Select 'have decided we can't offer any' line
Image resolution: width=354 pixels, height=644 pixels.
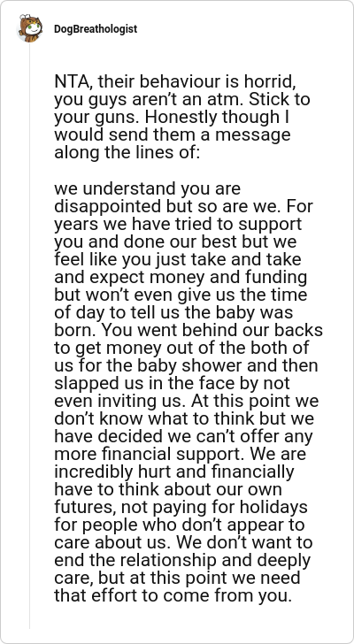(183, 436)
